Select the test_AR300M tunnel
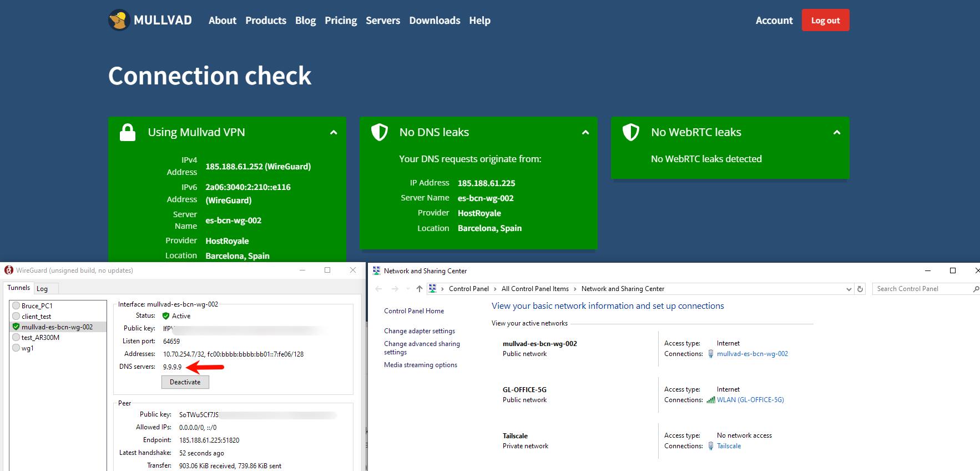Image resolution: width=980 pixels, height=471 pixels. [40, 338]
